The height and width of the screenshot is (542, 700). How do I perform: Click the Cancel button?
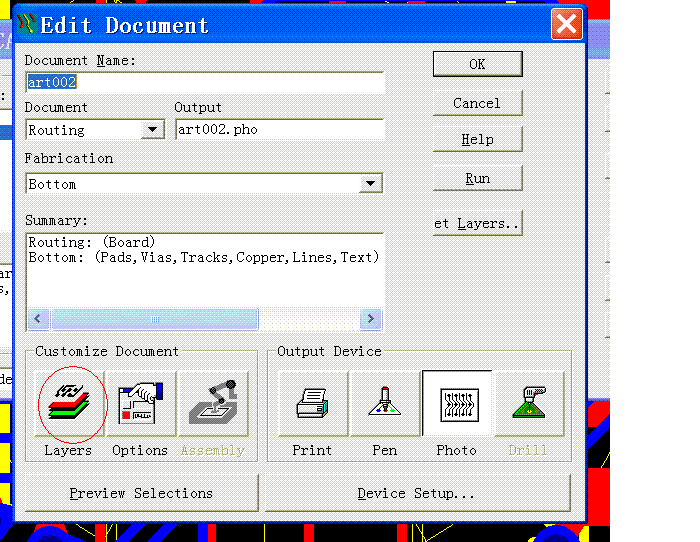[x=477, y=103]
